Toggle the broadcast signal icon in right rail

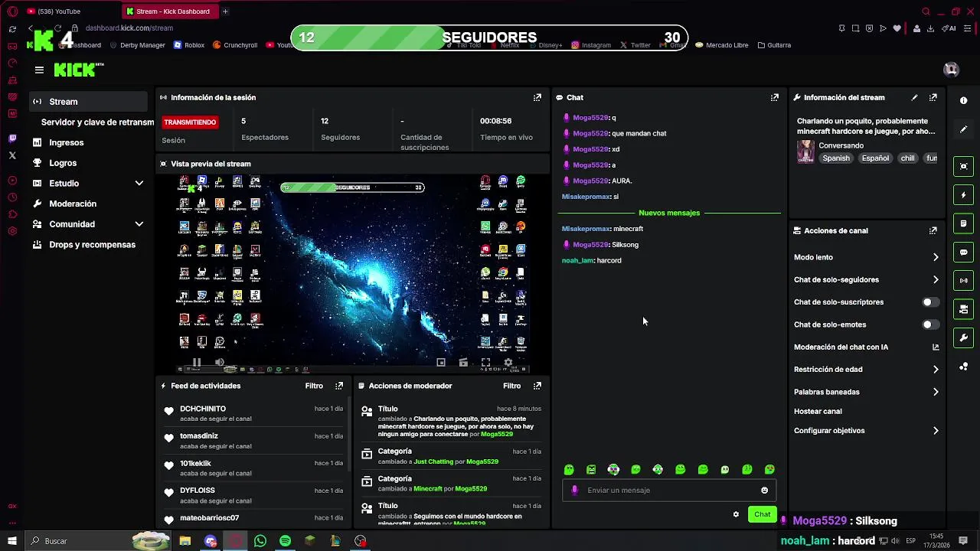[x=964, y=281]
